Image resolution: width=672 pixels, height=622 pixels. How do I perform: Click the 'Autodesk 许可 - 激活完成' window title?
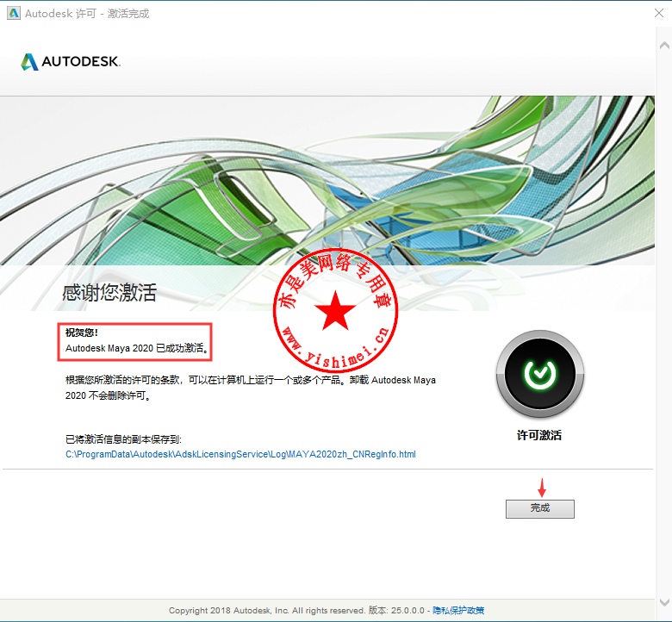[x=87, y=14]
